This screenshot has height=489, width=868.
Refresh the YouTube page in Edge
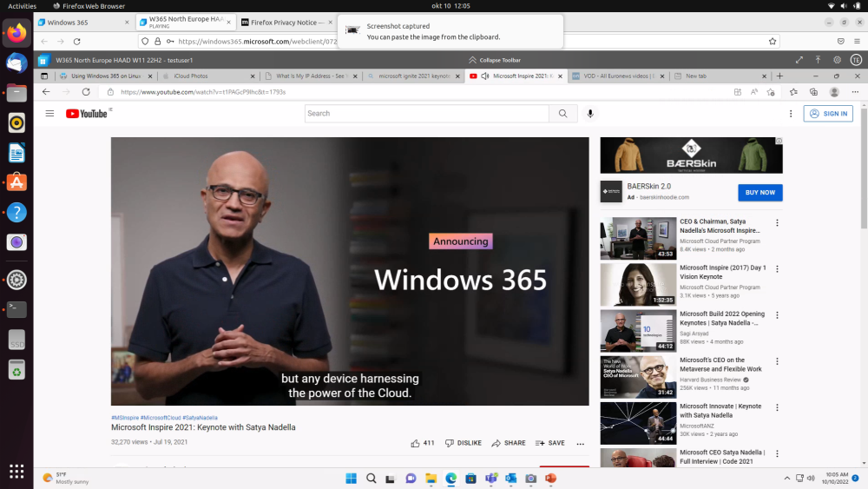(x=86, y=92)
